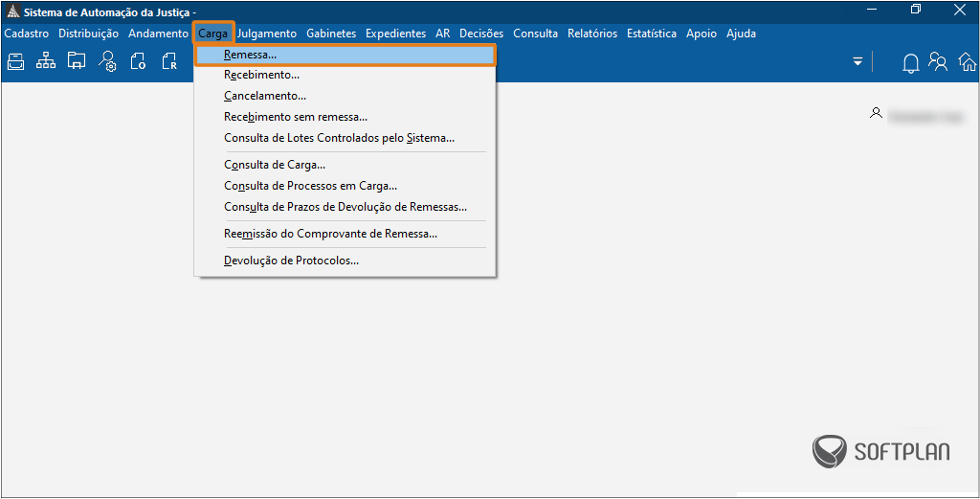Choose Devolução de Protocolos... entry
This screenshot has height=499, width=980.
point(345,261)
